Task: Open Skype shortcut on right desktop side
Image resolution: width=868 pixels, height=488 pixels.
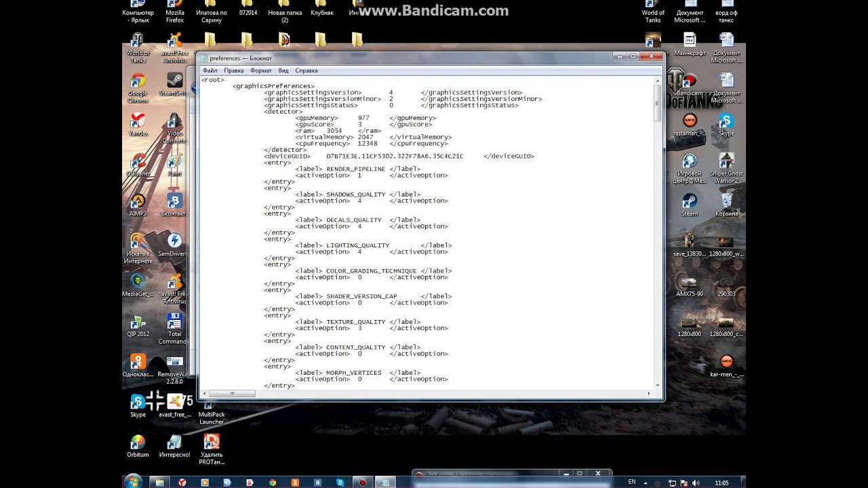Action: coord(726,125)
